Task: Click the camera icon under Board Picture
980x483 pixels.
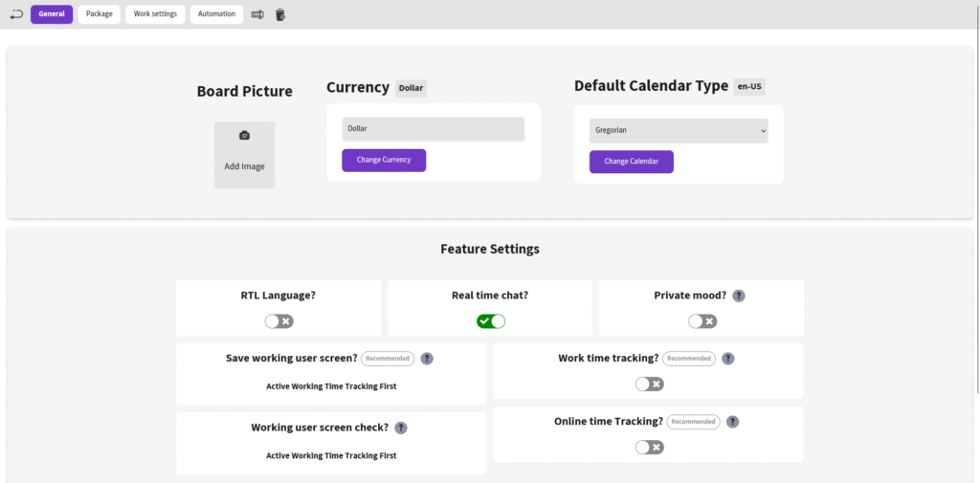Action: click(x=244, y=136)
